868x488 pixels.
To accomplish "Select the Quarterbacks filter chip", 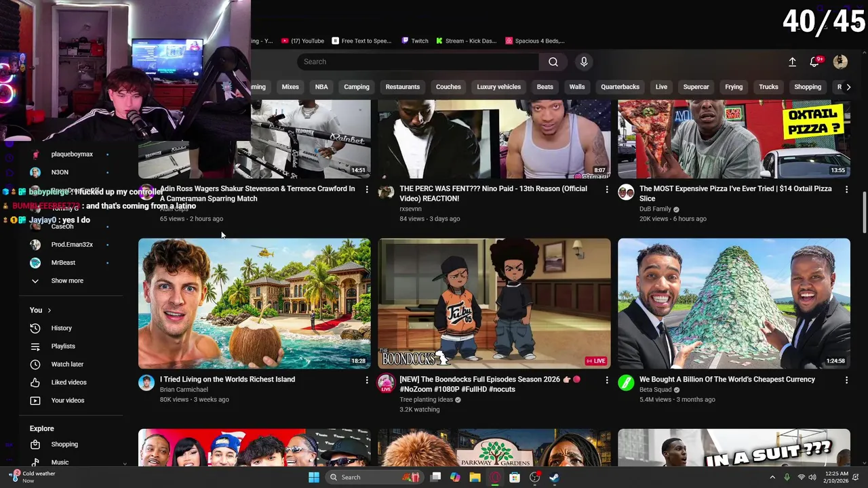I will (620, 87).
